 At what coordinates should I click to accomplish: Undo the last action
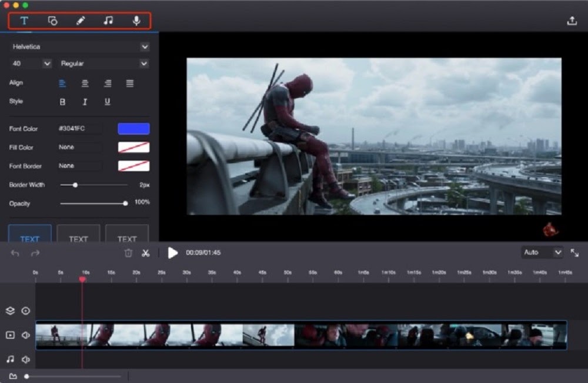[x=15, y=253]
